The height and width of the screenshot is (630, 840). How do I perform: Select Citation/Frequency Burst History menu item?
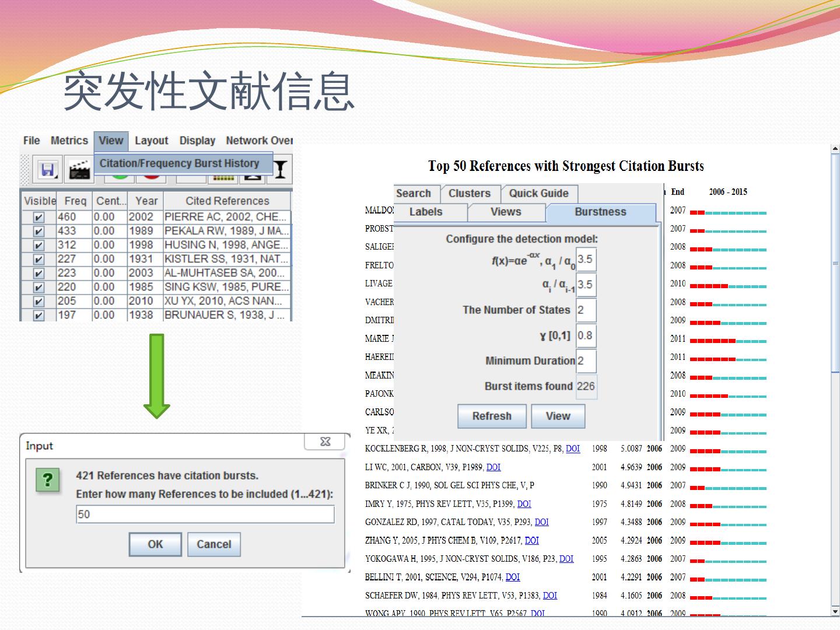click(x=179, y=163)
